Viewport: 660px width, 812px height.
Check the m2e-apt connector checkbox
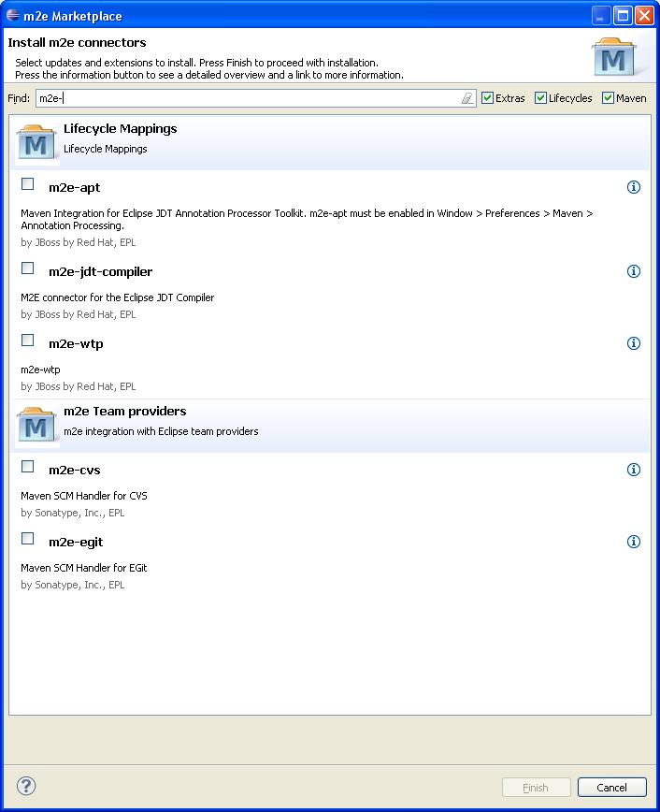click(28, 184)
